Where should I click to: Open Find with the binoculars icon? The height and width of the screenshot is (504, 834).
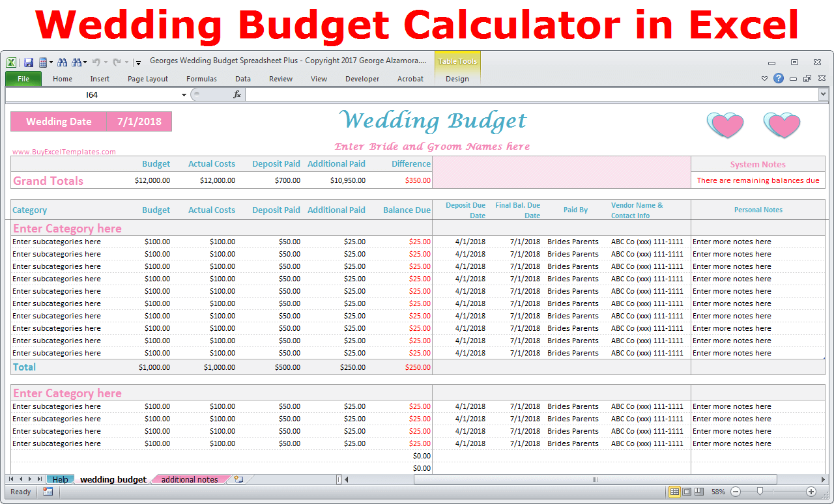click(63, 62)
